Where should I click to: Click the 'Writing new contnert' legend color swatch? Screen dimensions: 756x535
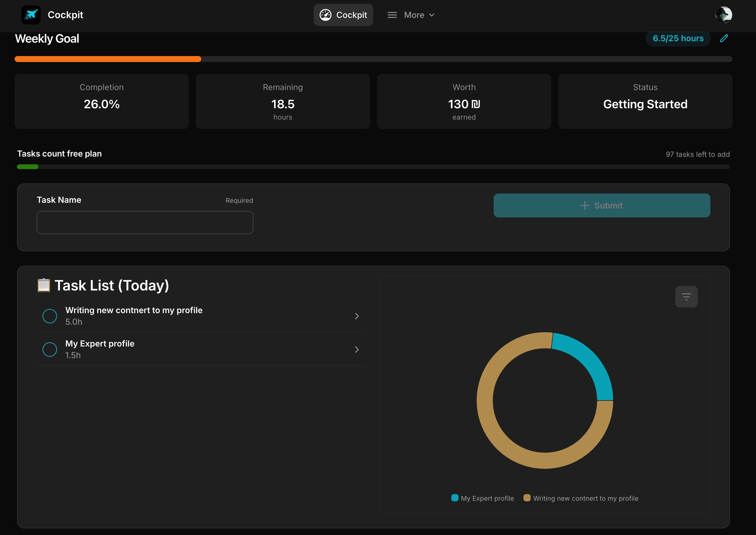point(527,498)
